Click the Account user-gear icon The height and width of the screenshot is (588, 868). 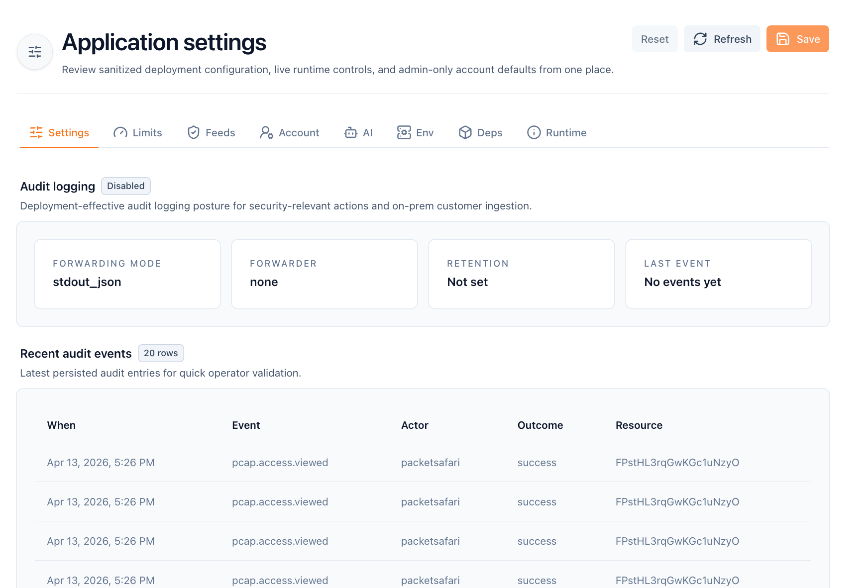266,132
